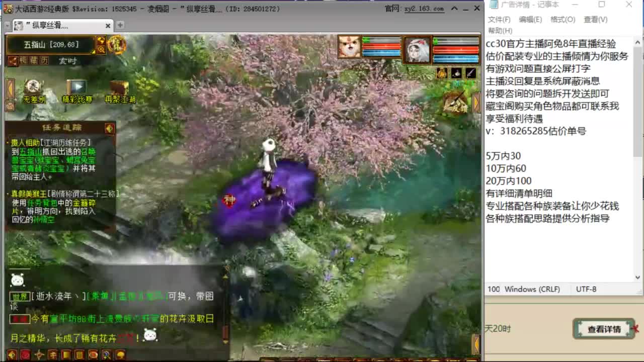Screen dimensions: 644x362
Task: Click UTF-8 in the Notepad status bar
Action: [586, 289]
